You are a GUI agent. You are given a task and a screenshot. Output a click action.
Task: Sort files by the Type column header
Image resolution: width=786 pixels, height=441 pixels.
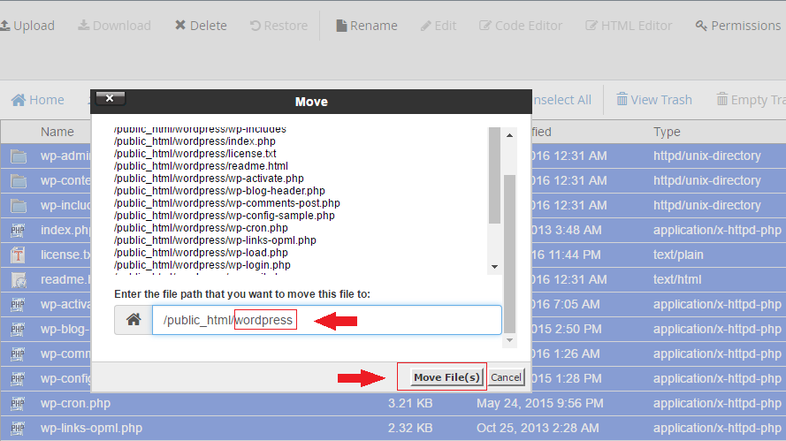coord(667,131)
